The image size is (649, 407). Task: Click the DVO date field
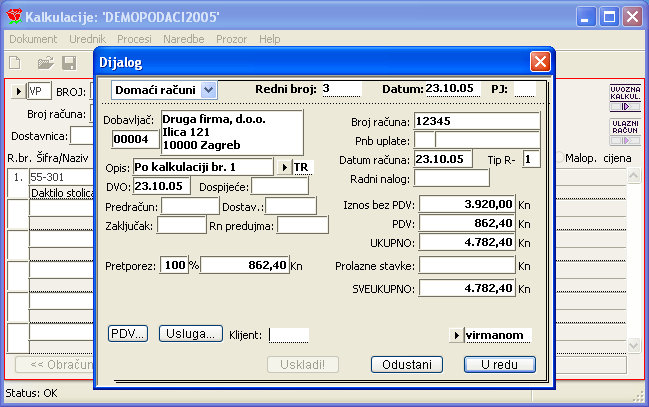click(x=161, y=186)
